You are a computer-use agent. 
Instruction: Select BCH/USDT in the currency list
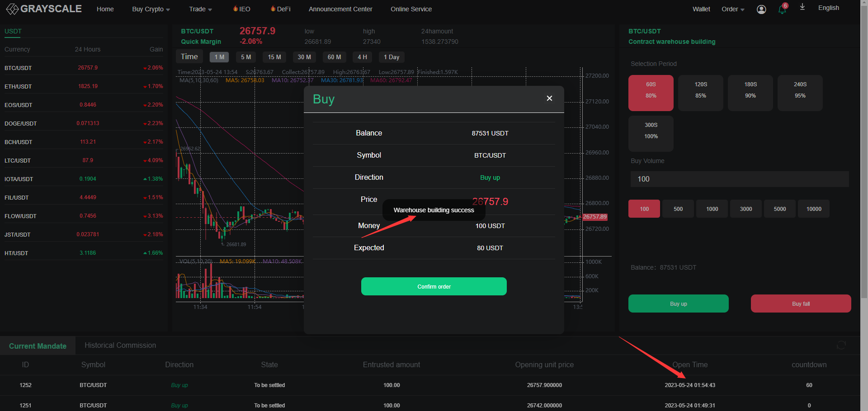[x=84, y=142]
